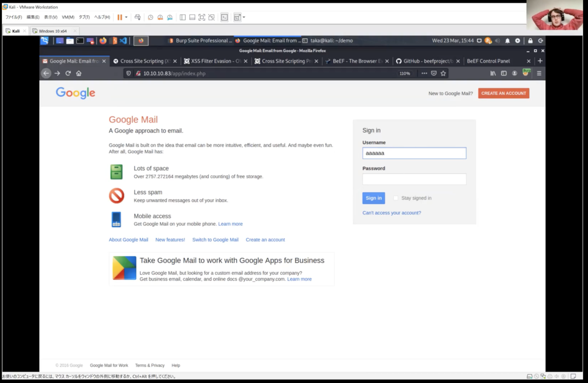The width and height of the screenshot is (588, 383).
Task: Open the 編集(E) menu in VMware
Action: click(33, 17)
